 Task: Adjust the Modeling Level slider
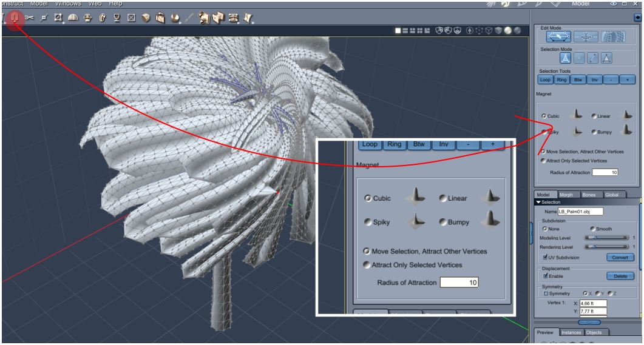pyautogui.click(x=606, y=238)
